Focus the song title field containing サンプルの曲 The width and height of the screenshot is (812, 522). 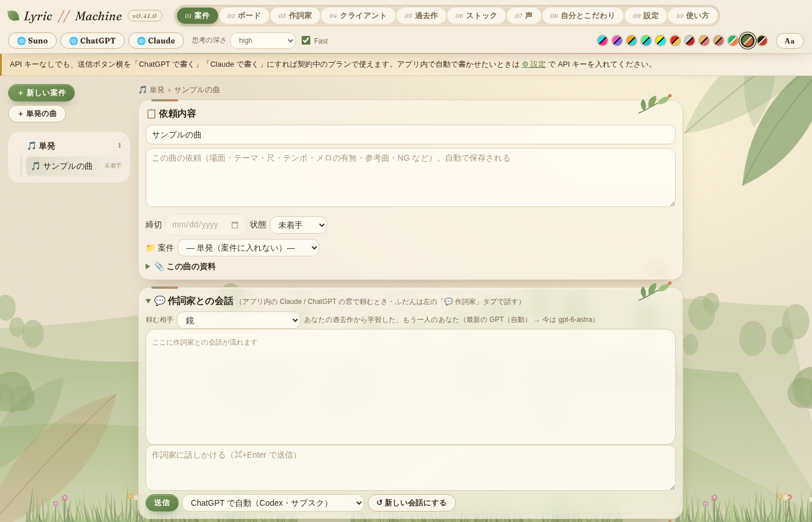click(x=411, y=135)
